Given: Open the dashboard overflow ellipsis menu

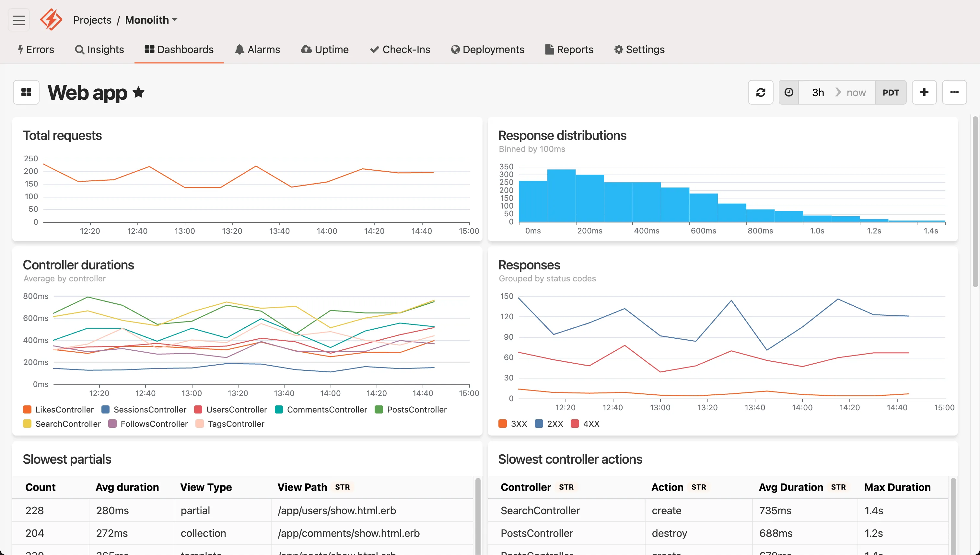Looking at the screenshot, I should tap(954, 92).
